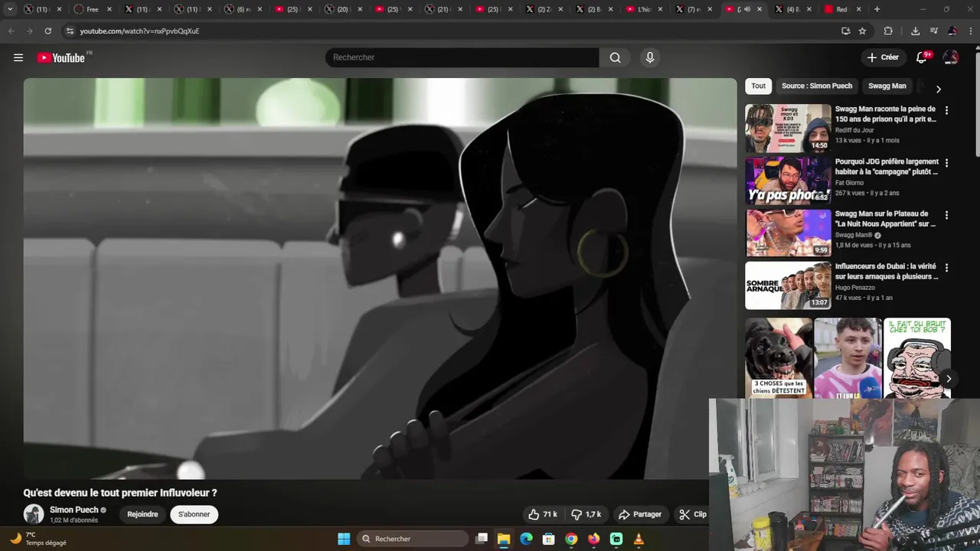Click the Partager button
Screen dimensions: 980x551
click(x=640, y=514)
